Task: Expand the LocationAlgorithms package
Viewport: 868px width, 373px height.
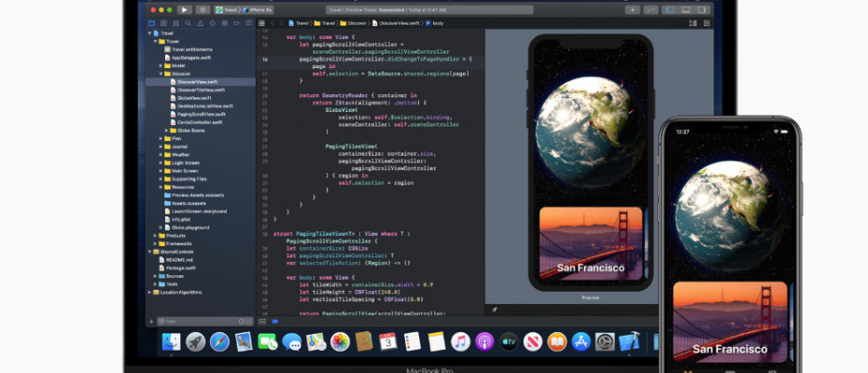Action: click(149, 292)
